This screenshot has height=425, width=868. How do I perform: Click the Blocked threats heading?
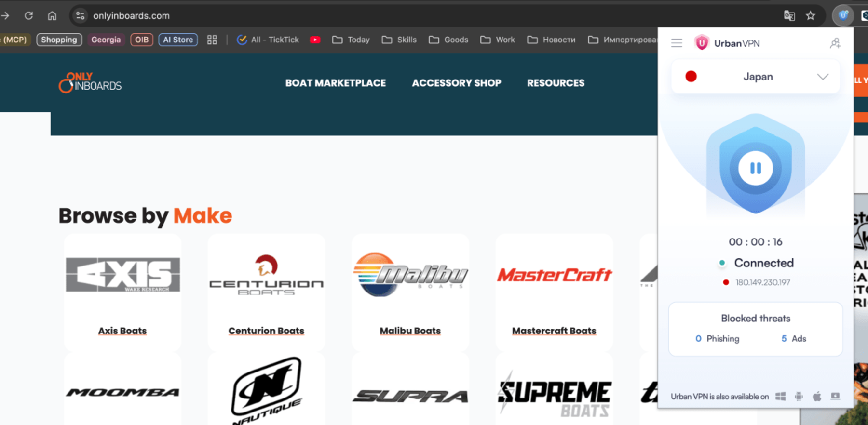click(756, 319)
